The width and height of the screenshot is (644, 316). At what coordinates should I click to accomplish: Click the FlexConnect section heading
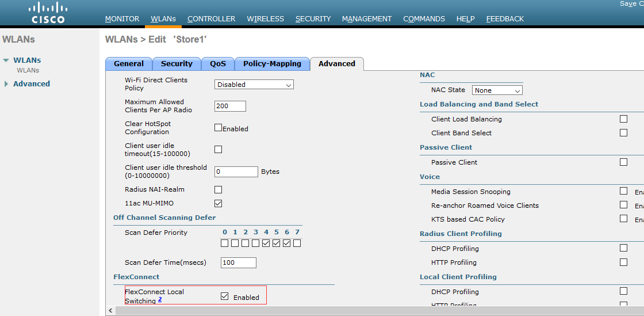pos(136,277)
